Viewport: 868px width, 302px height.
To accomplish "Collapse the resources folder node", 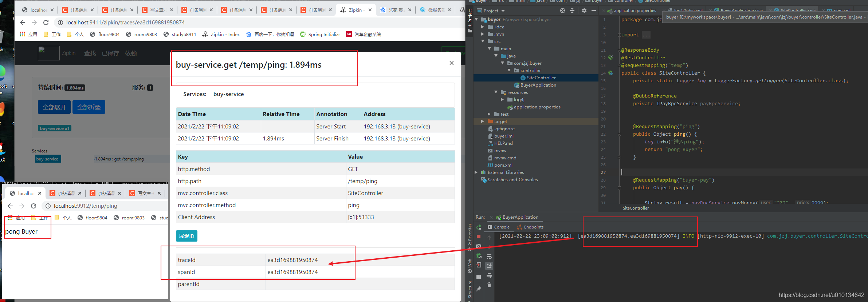I will (496, 92).
